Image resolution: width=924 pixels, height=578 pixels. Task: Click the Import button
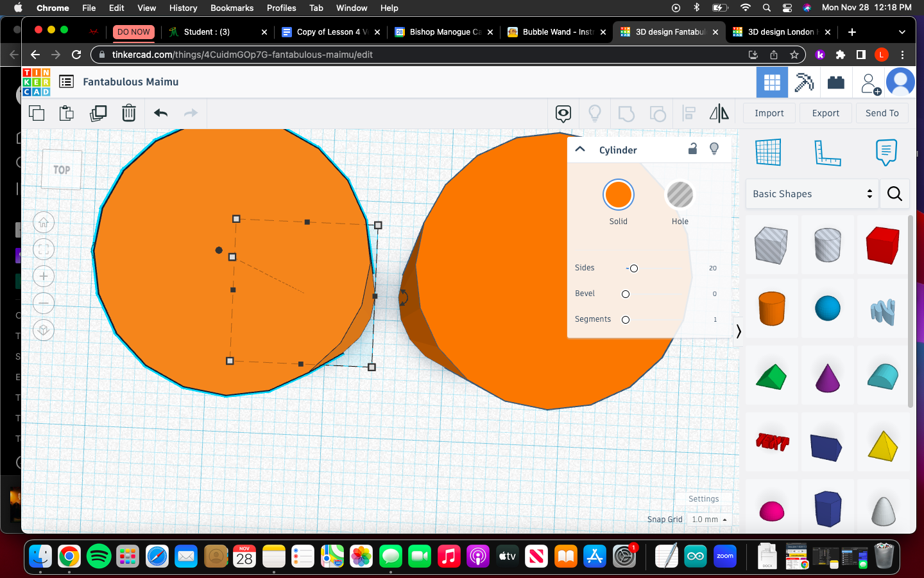(769, 113)
